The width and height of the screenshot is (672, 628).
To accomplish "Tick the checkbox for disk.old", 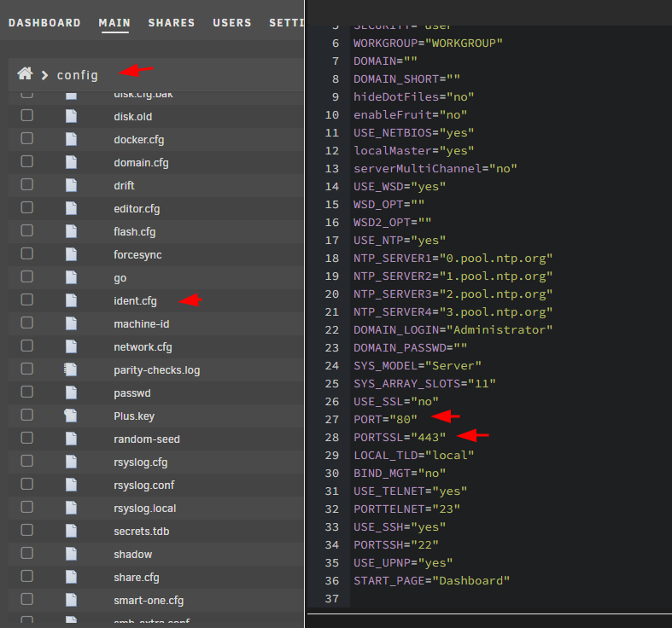I will [27, 115].
